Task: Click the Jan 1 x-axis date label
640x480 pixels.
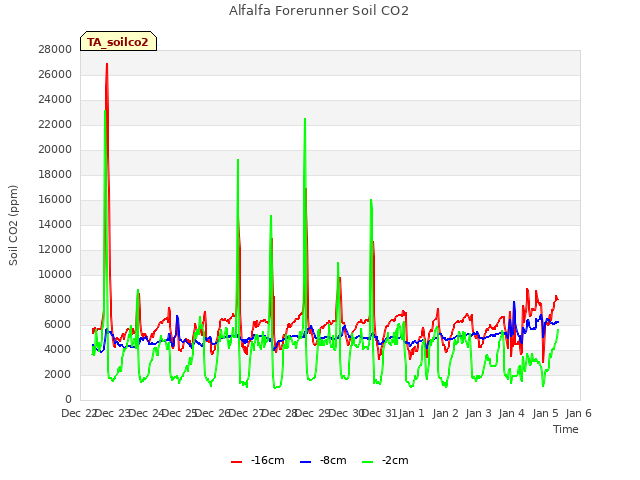Action: tap(412, 413)
